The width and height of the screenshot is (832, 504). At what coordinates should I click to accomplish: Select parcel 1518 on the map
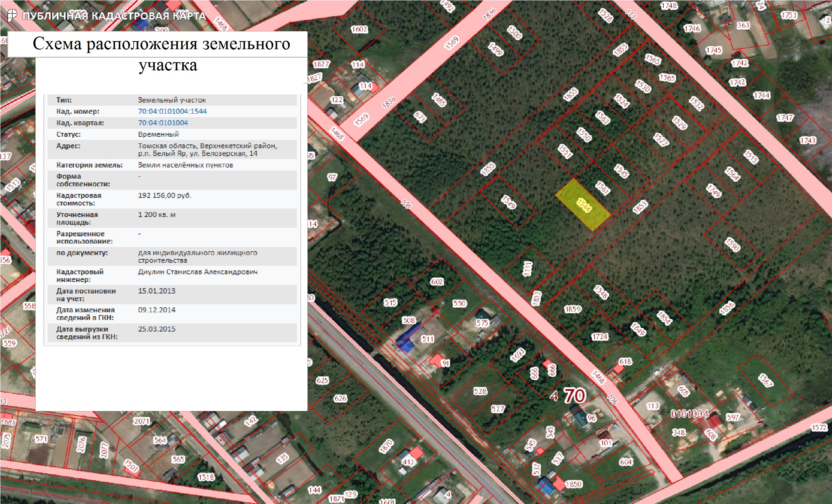coord(206,477)
